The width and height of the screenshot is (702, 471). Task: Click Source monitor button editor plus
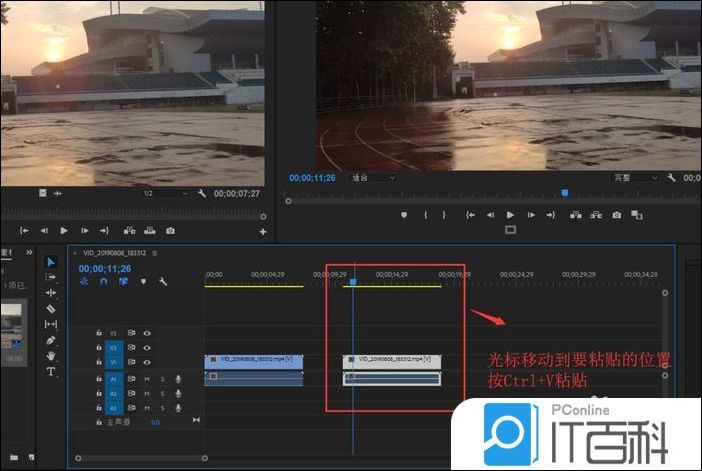point(263,231)
